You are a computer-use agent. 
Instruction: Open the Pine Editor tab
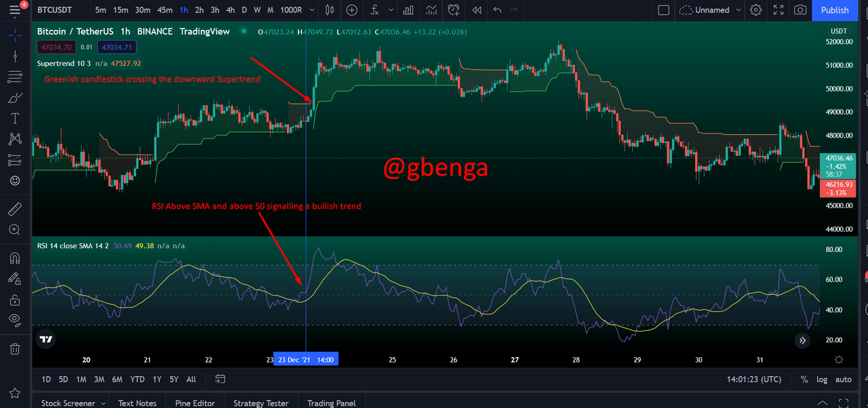tap(195, 403)
